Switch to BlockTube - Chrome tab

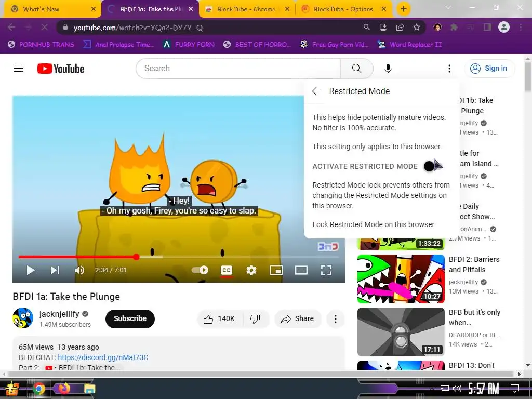246,9
